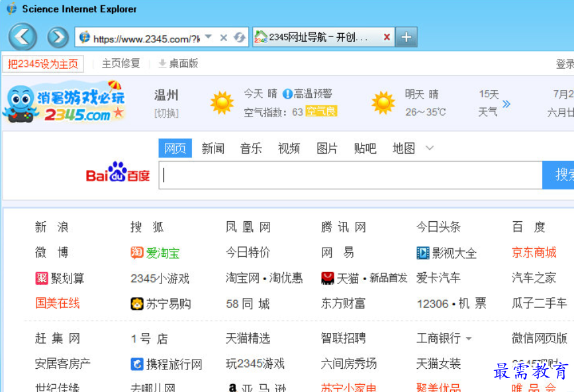The height and width of the screenshot is (392, 574).
Task: Click tomorrow's sunny weather icon
Action: (x=383, y=103)
